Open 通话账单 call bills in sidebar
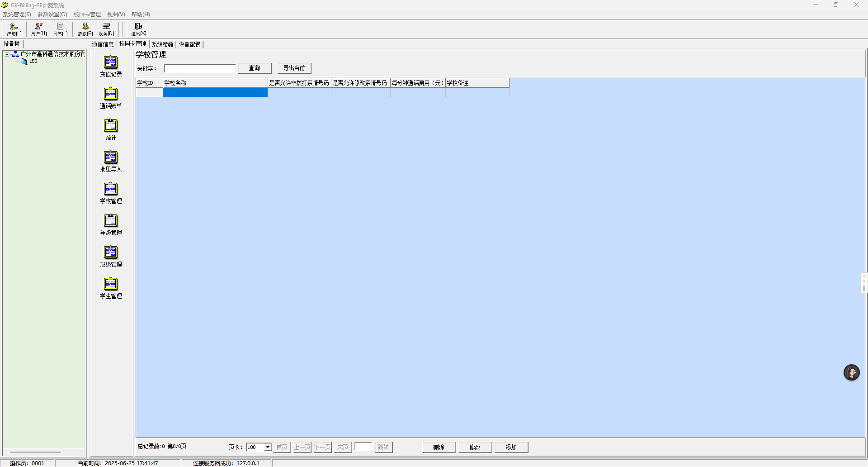The width and height of the screenshot is (868, 467). coord(111,98)
